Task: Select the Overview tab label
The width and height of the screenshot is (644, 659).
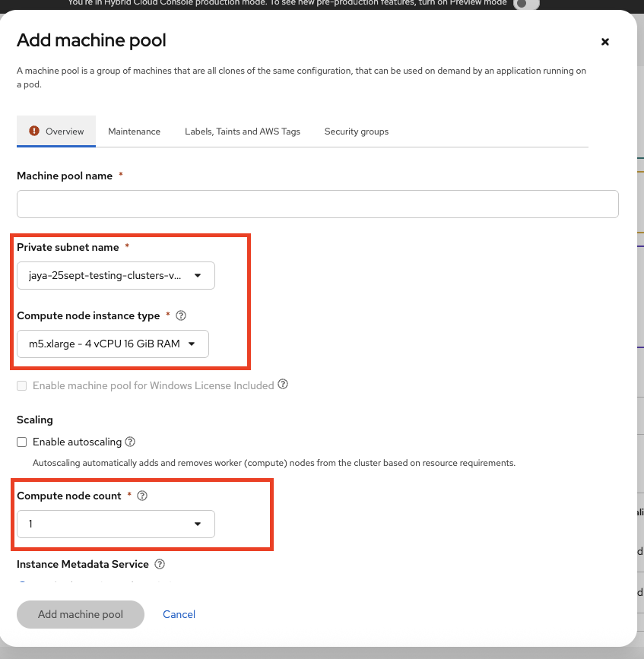Action: (x=65, y=131)
